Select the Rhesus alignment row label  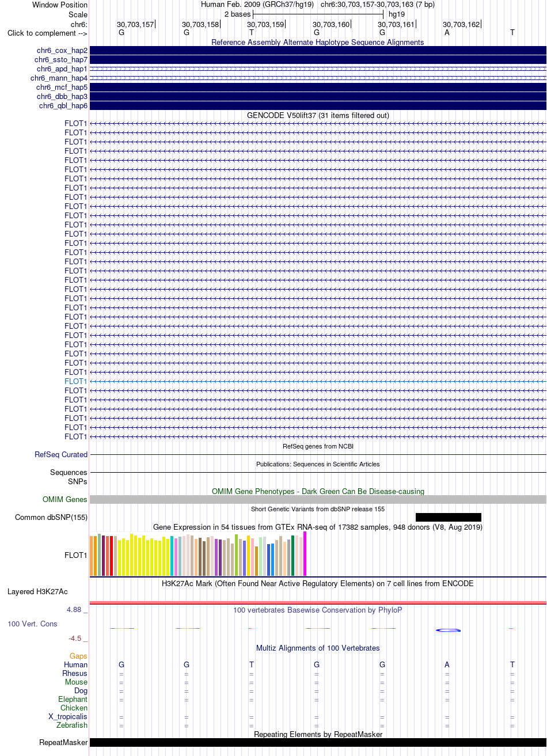[75, 674]
